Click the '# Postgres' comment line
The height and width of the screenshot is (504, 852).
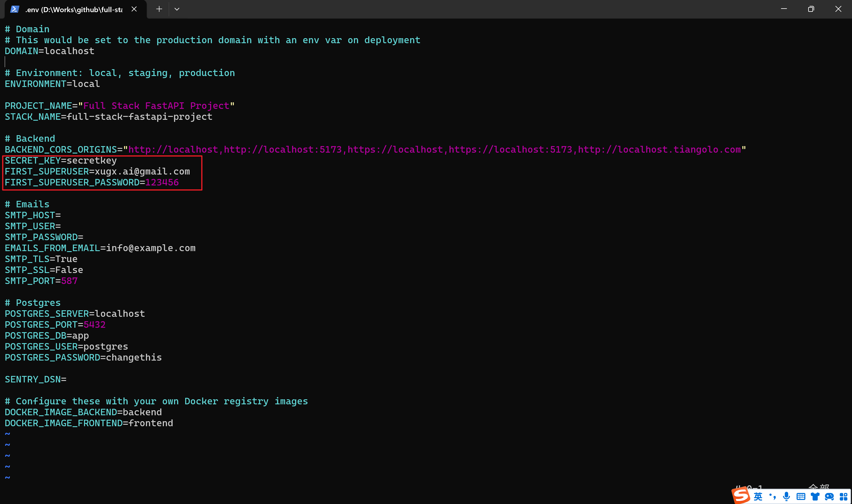[x=33, y=303]
